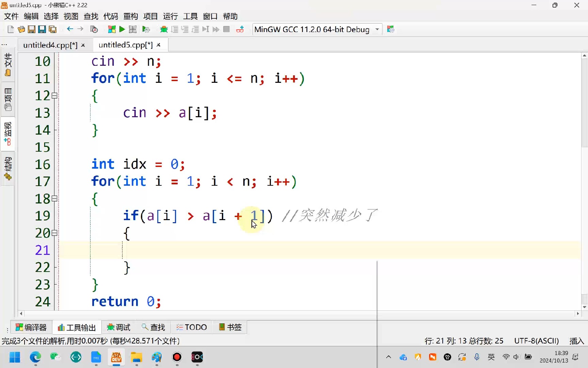Click the Rebuild all icon
The width and height of the screenshot is (588, 368).
[133, 29]
